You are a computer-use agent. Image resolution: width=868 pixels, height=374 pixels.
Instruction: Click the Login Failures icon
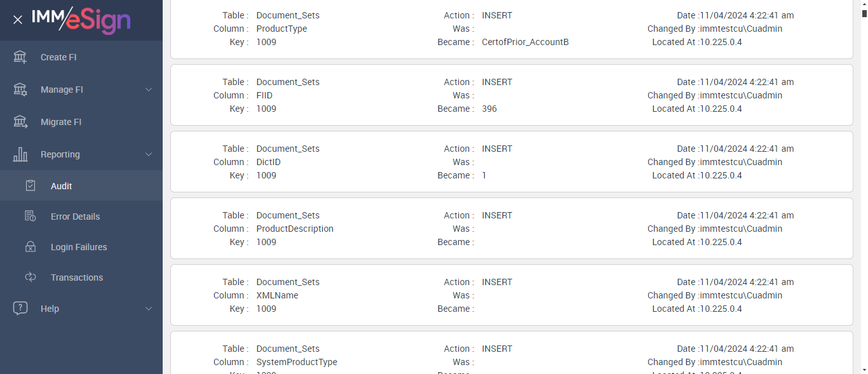point(31,247)
